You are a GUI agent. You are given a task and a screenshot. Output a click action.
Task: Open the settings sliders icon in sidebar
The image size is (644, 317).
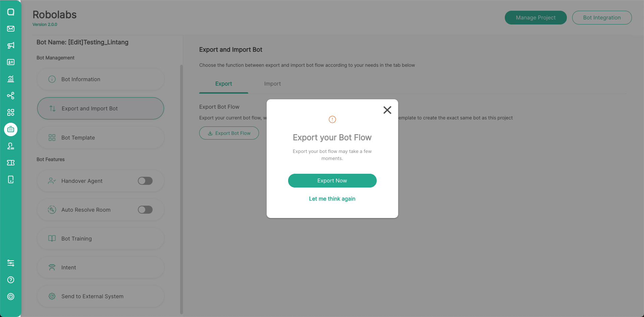(x=11, y=263)
